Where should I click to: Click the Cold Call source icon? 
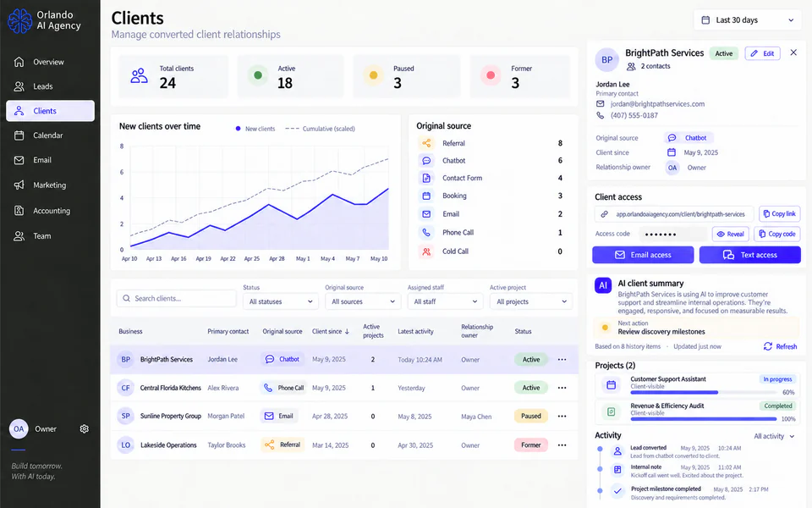pos(426,251)
